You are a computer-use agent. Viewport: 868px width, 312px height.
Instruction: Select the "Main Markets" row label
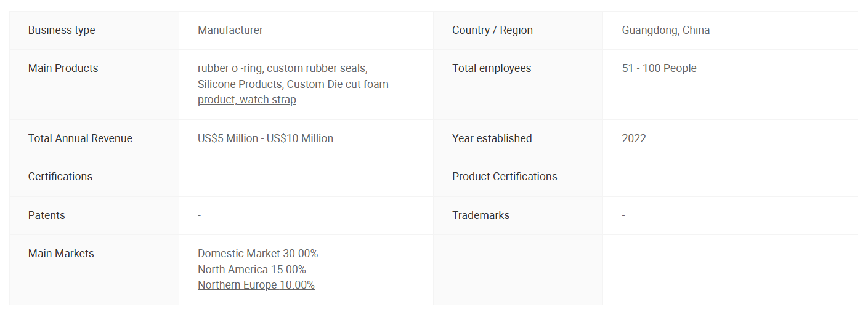(x=61, y=254)
